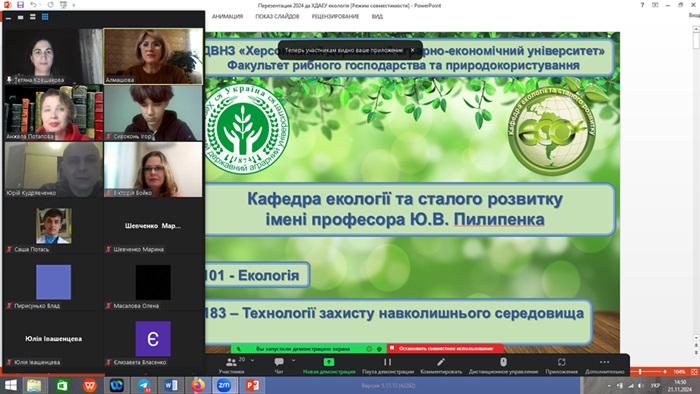The width and height of the screenshot is (700, 394).
Task: Open Word from taskbar
Action: (171, 385)
